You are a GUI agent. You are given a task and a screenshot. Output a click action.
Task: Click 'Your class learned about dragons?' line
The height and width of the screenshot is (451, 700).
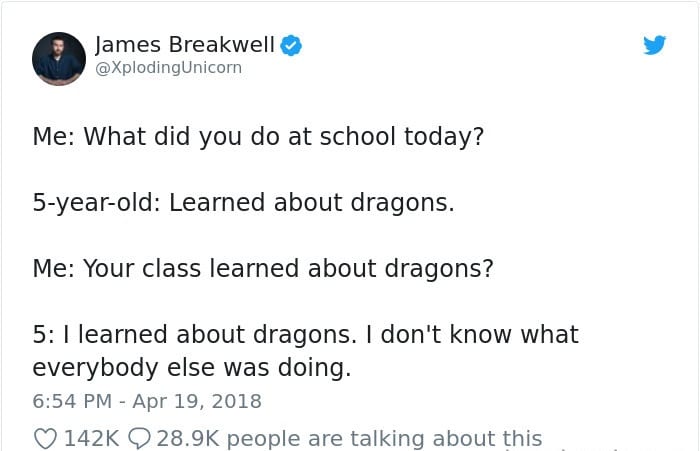[288, 269]
